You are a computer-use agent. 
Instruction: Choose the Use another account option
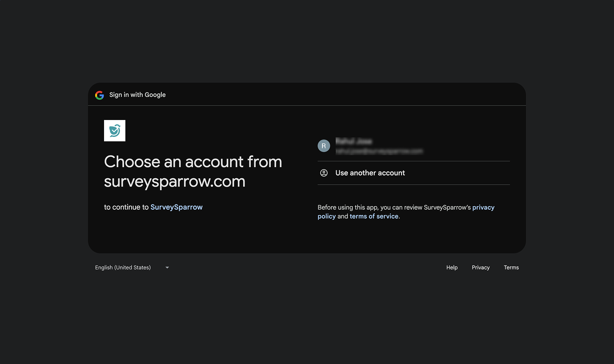(370, 173)
